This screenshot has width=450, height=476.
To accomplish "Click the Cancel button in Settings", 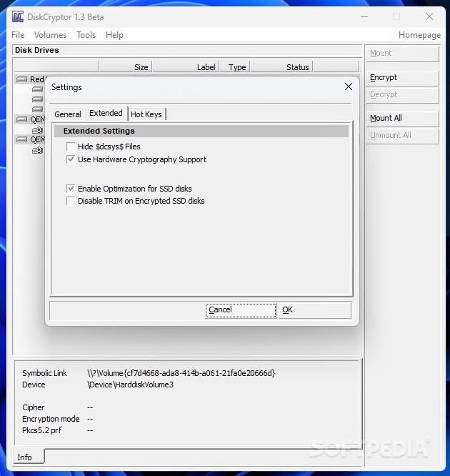I will (241, 310).
